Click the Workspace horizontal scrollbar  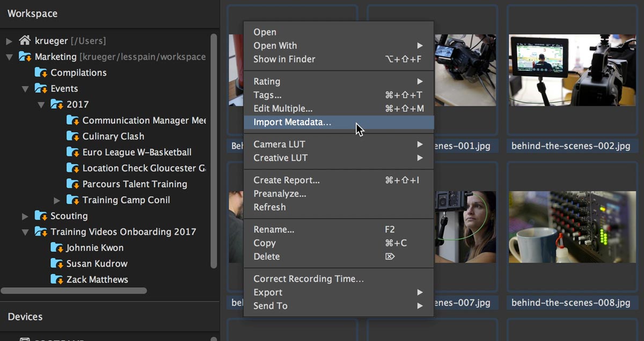click(x=74, y=291)
